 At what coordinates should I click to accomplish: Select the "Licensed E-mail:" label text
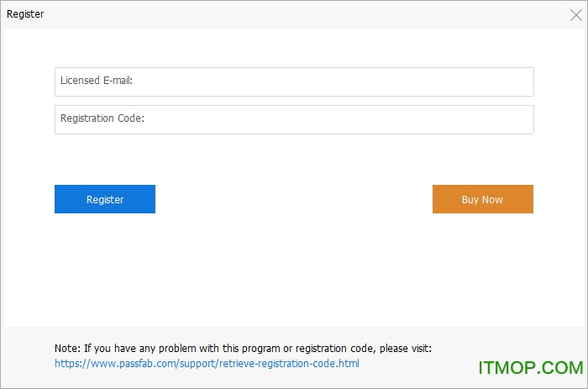coord(97,81)
